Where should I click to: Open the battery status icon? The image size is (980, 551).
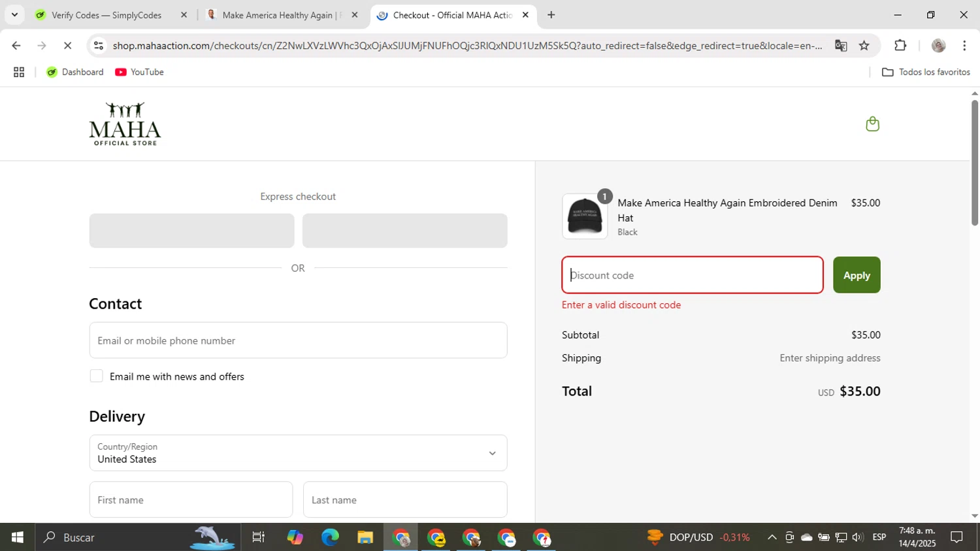(x=824, y=537)
